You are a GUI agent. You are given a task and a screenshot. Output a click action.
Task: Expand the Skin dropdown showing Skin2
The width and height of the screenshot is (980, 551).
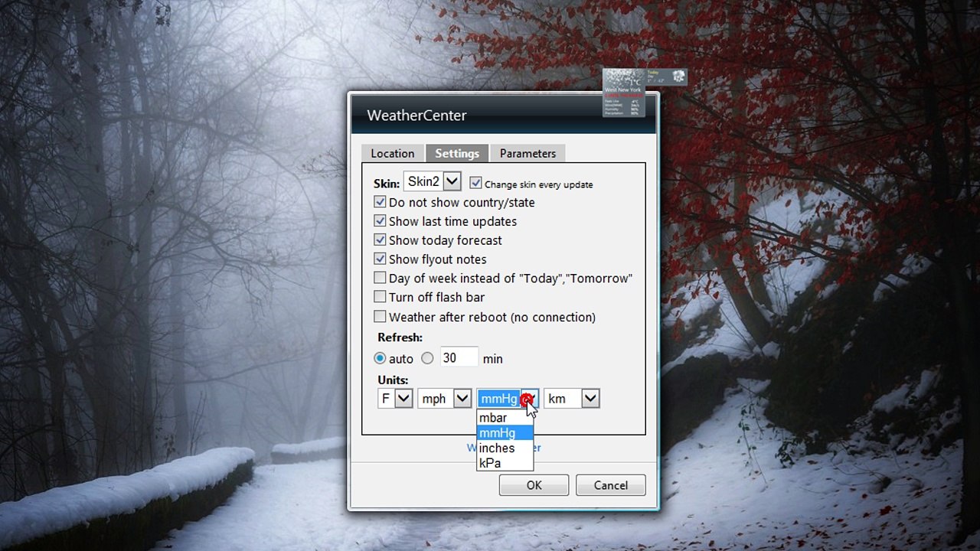[432, 181]
